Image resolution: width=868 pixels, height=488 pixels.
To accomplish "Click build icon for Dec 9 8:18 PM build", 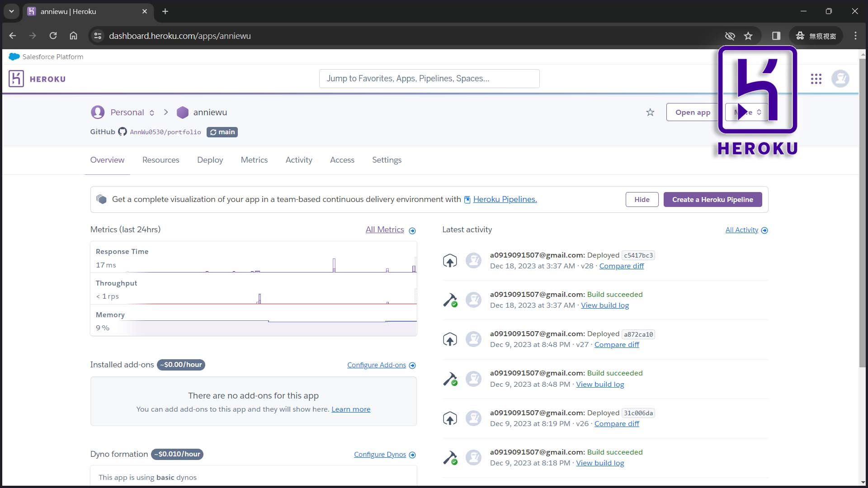I will pyautogui.click(x=450, y=458).
